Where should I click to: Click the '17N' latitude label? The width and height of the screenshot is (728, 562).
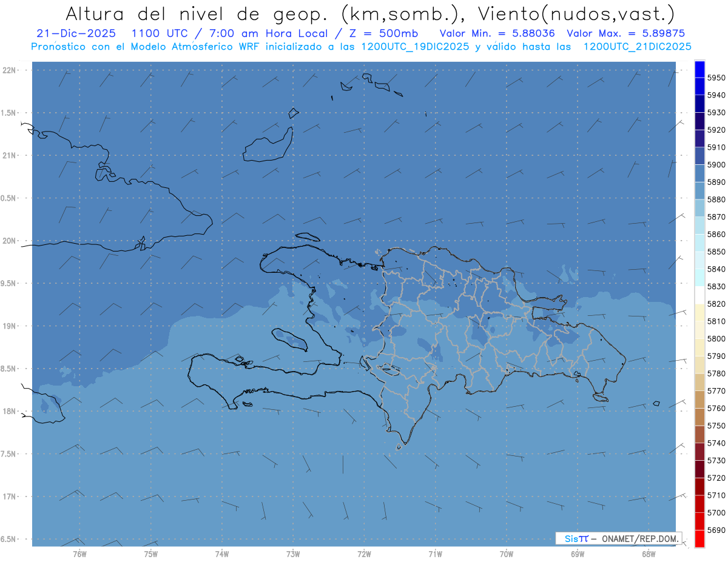click(9, 497)
